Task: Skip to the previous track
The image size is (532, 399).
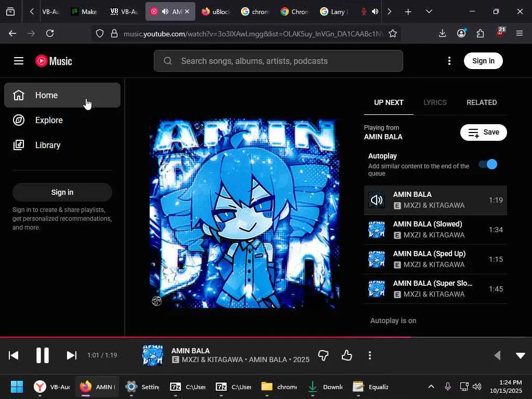Action: 14,355
